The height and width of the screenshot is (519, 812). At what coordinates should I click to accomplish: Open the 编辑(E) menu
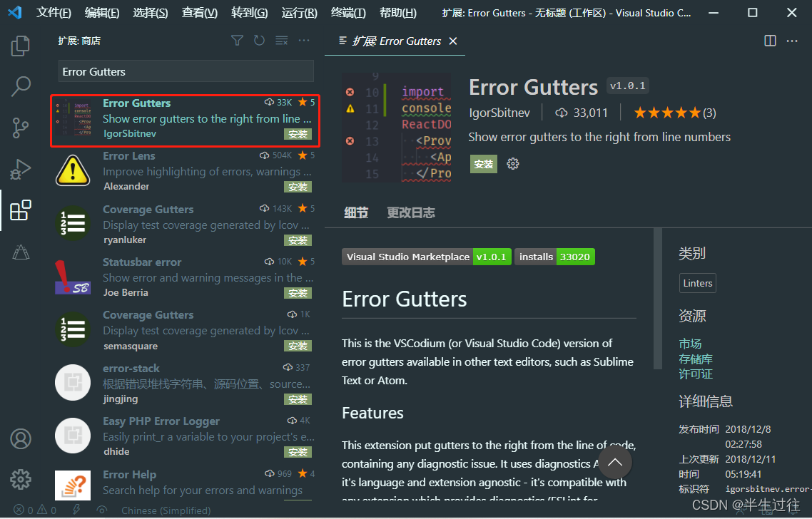pos(102,12)
